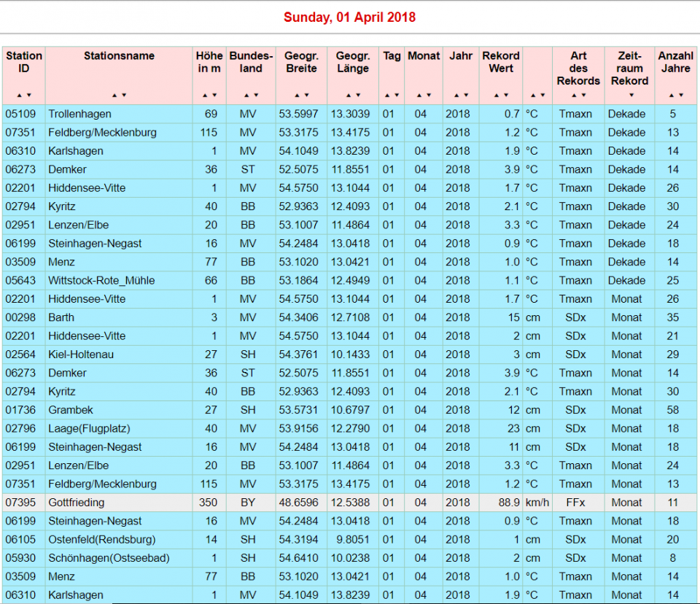Sort Jahr column ascending

(x=456, y=95)
